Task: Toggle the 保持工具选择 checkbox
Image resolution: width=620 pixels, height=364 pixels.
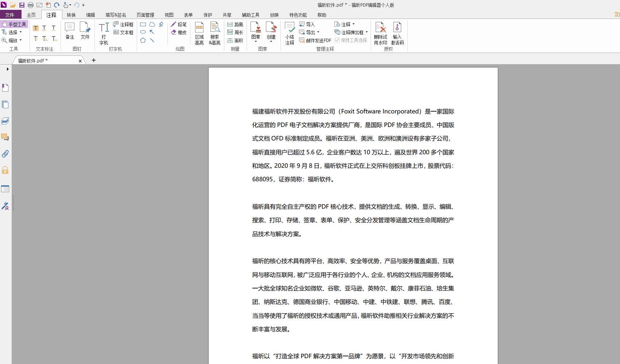Action: (337, 40)
